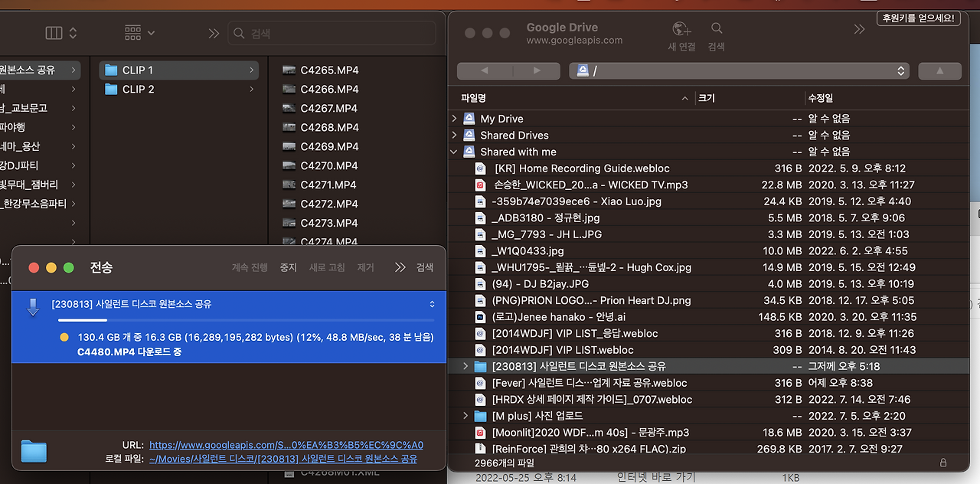Viewport: 980px width, 484px height.
Task: Click the 후원키를 얻으세요! button
Action: [x=918, y=18]
